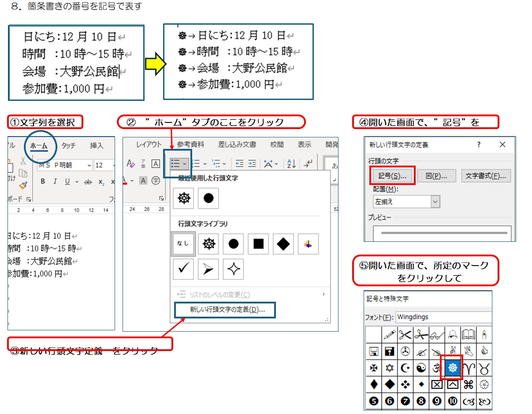The image size is (532, 414).
Task: Click the sort A-Z icon in ribbon
Action: [292, 164]
